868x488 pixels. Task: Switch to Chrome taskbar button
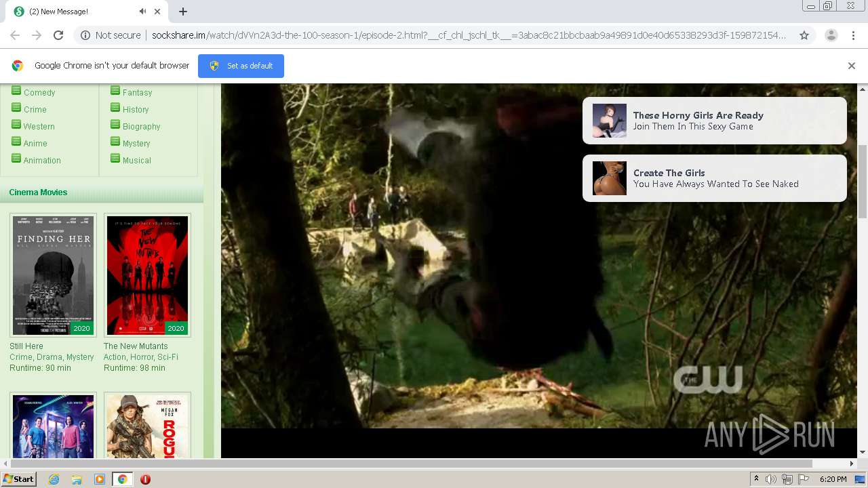pos(122,479)
